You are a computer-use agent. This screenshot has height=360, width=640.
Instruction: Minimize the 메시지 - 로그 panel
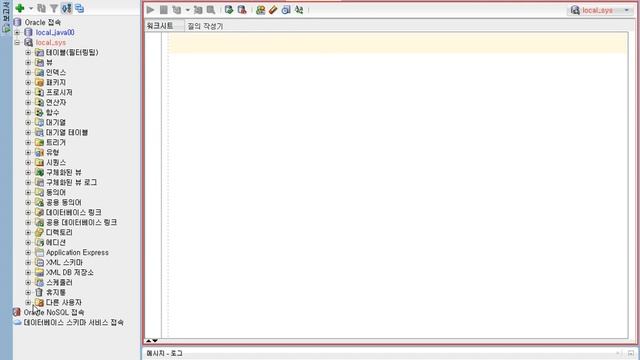click(x=631, y=353)
